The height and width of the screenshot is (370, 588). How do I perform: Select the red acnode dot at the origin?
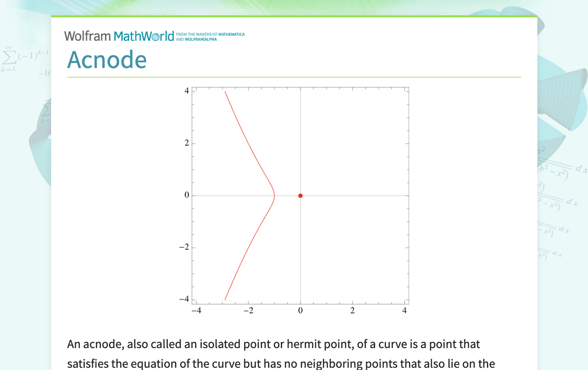pyautogui.click(x=300, y=195)
